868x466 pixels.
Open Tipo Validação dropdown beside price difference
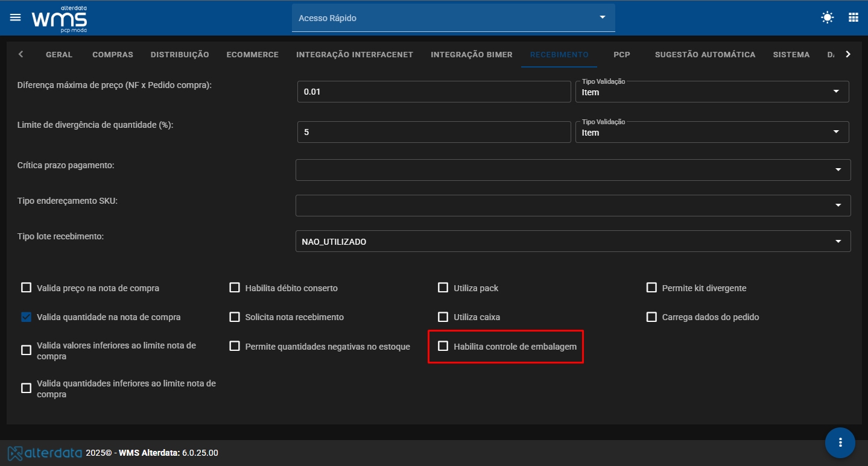[712, 92]
